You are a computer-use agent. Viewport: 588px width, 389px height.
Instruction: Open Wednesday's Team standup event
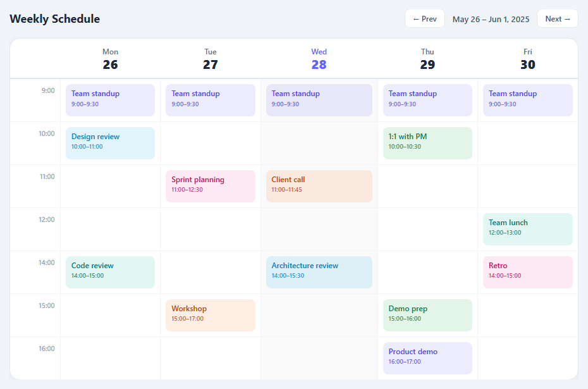click(319, 100)
